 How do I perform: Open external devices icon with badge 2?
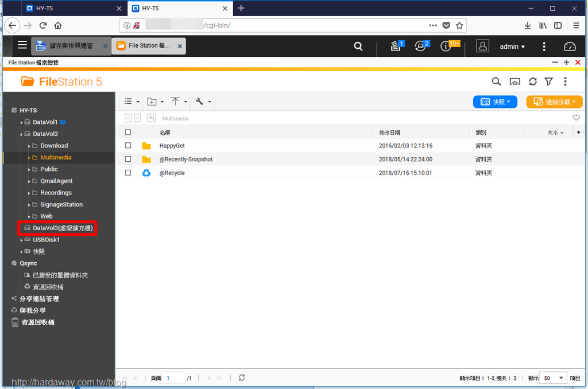421,46
